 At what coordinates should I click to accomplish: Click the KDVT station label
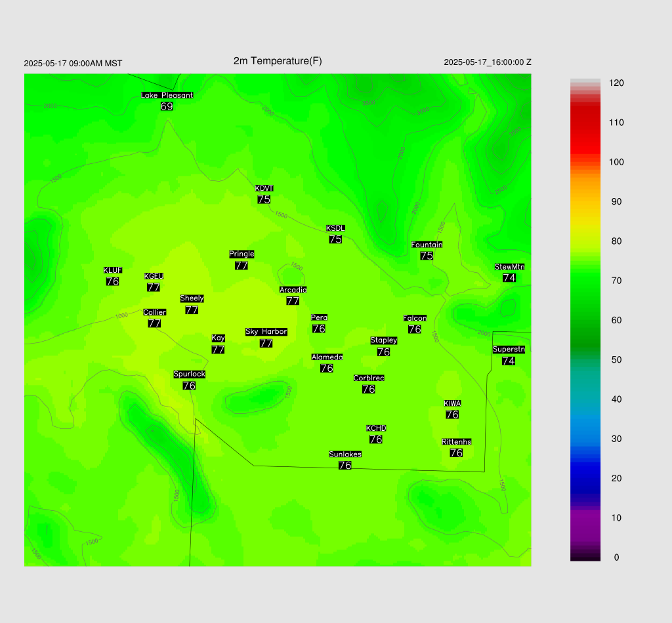point(264,188)
